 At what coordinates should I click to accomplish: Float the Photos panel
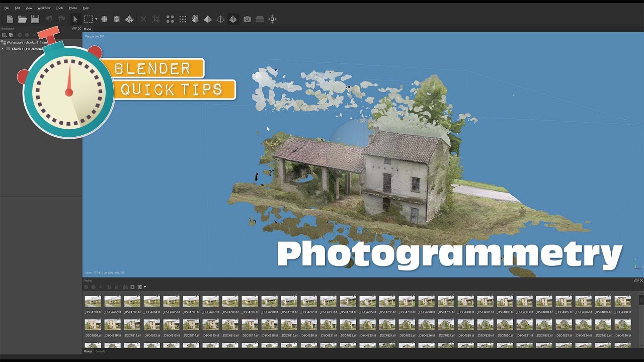636,281
